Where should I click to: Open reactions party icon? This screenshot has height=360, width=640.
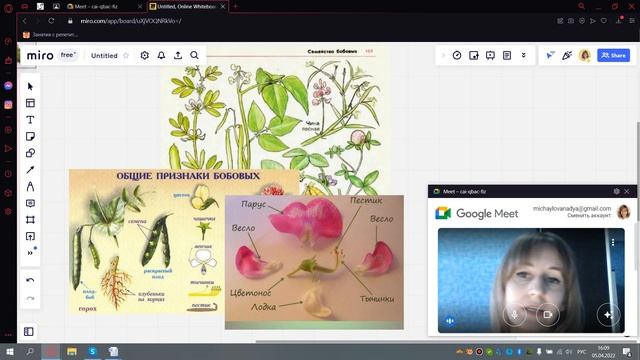tap(567, 55)
